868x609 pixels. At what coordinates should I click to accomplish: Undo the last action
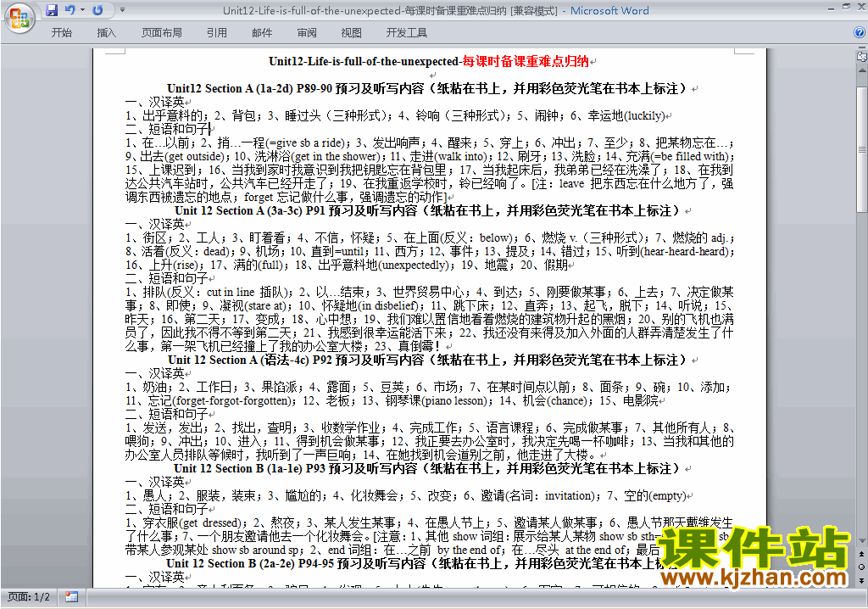point(70,10)
